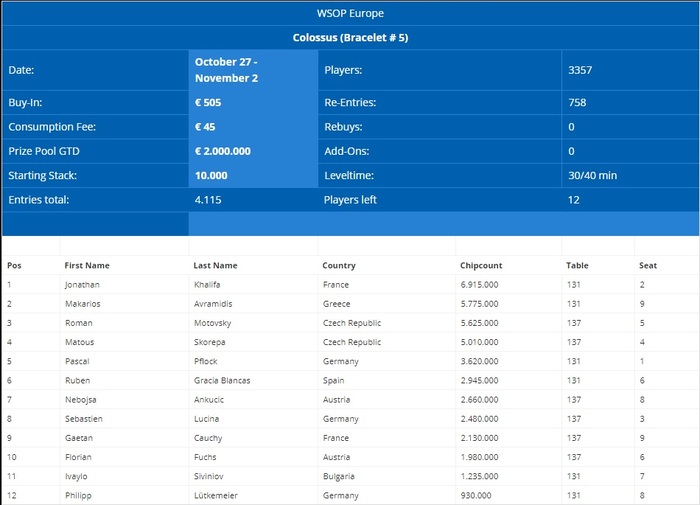Screen dimensions: 700x505
Task: Click chipcount '1.980.000'
Action: coord(479,458)
